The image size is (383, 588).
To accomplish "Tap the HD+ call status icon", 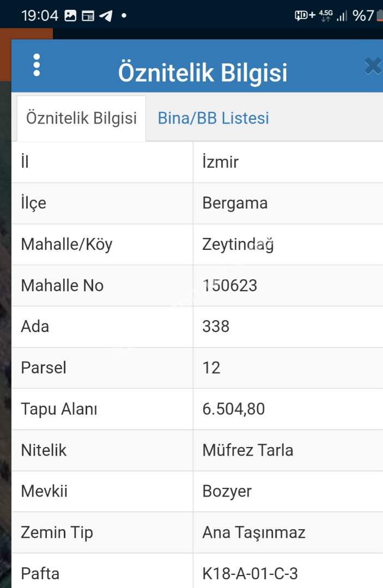I will pyautogui.click(x=305, y=15).
